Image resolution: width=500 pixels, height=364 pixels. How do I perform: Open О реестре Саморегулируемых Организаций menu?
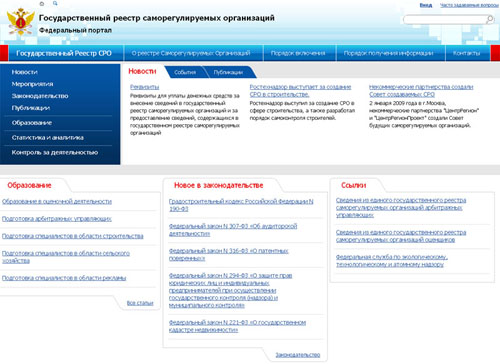pyautogui.click(x=191, y=53)
